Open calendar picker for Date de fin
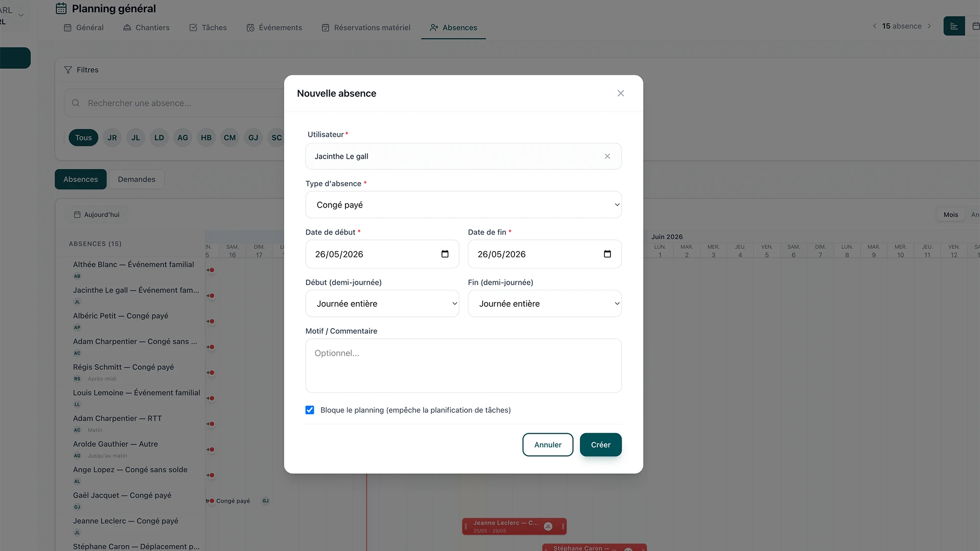 [607, 254]
